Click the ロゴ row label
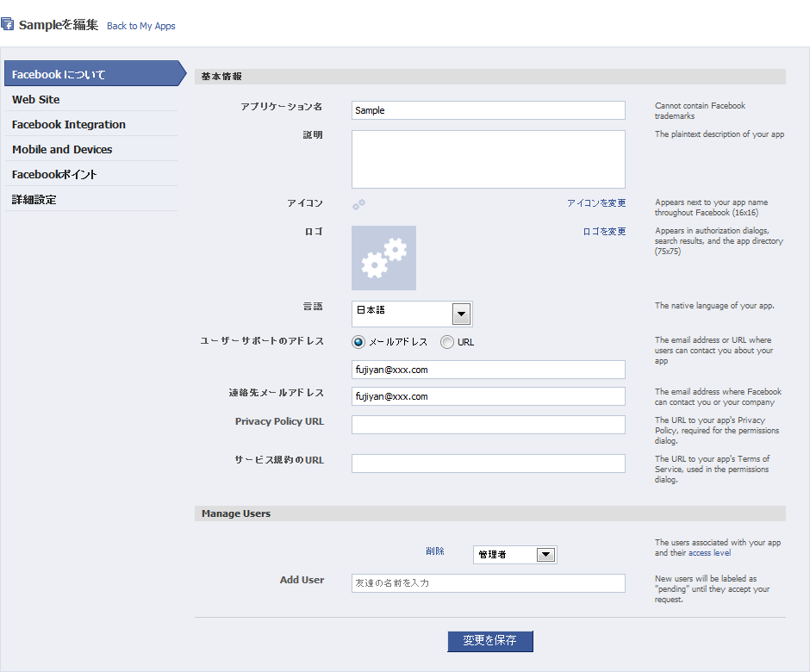The image size is (810, 672). [314, 232]
